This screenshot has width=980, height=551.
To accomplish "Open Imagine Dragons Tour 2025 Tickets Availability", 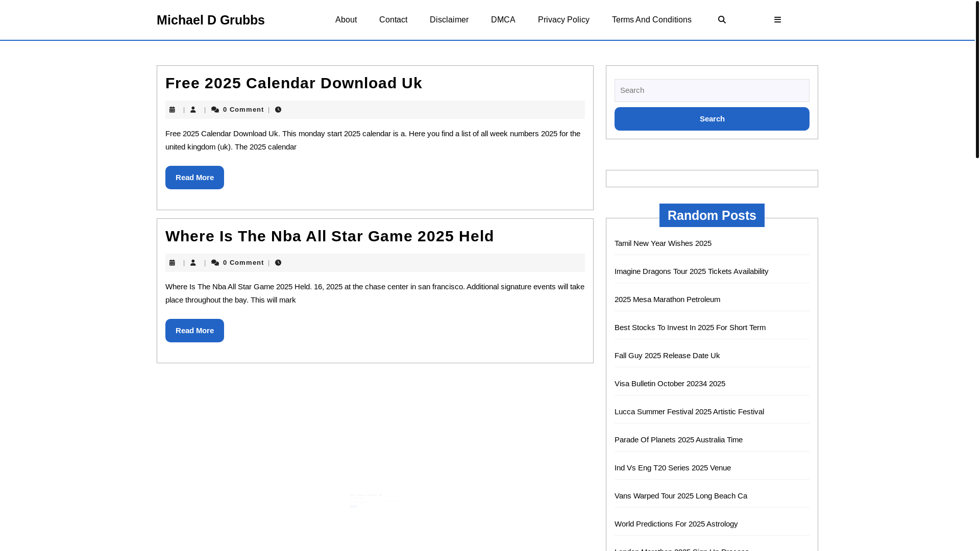I will click(691, 271).
